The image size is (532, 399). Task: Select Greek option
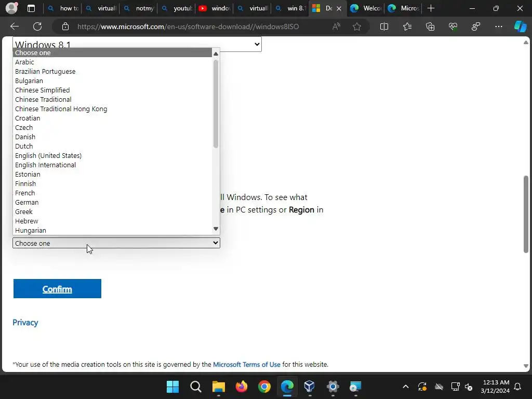tap(112, 211)
